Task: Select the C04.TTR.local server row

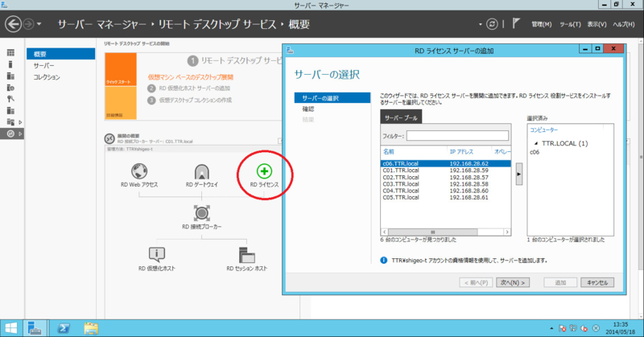Action: (446, 191)
